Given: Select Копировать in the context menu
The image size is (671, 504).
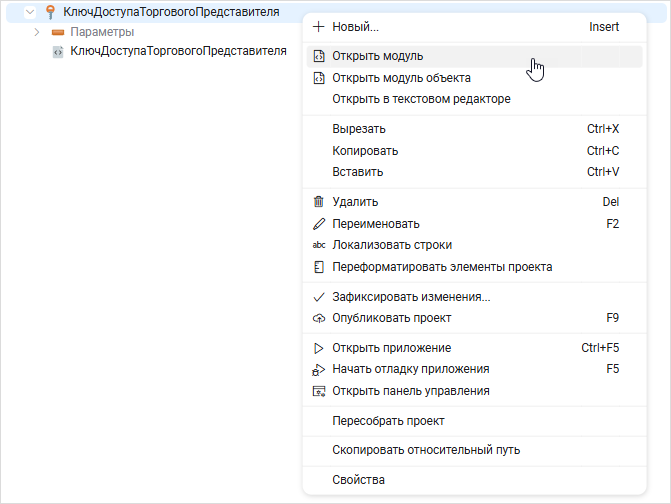Looking at the screenshot, I should coord(474,151).
